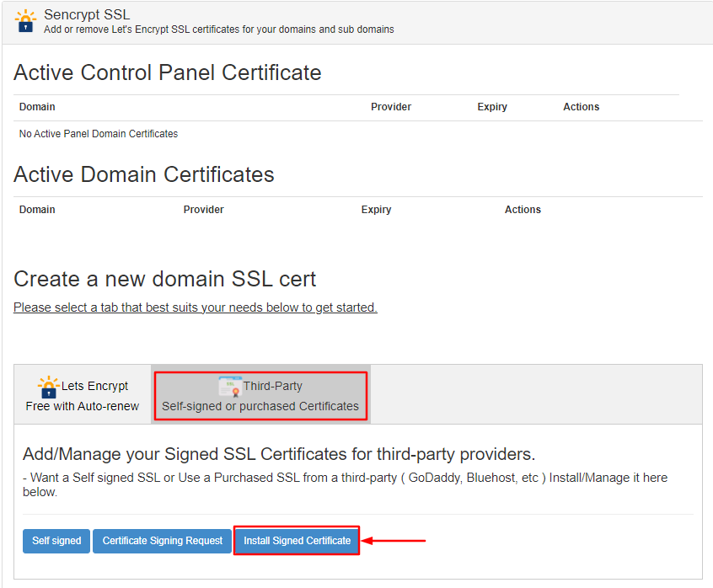713x588 pixels.
Task: Click the 'Please select a tab' underlined link
Action: tap(195, 307)
